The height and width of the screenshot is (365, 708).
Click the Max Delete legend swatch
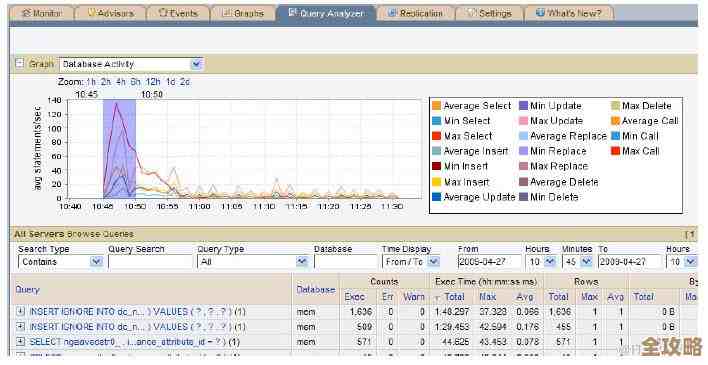(615, 106)
